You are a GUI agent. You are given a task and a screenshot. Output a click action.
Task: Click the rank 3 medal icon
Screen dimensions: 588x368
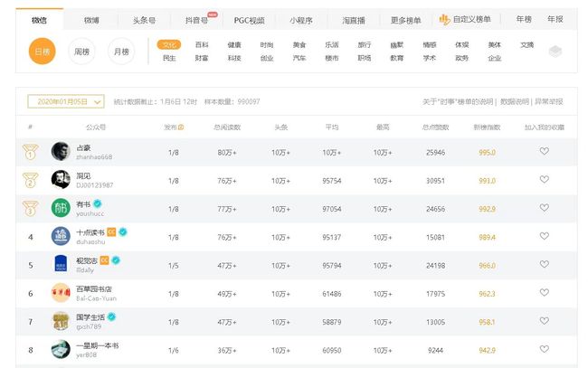tap(31, 208)
